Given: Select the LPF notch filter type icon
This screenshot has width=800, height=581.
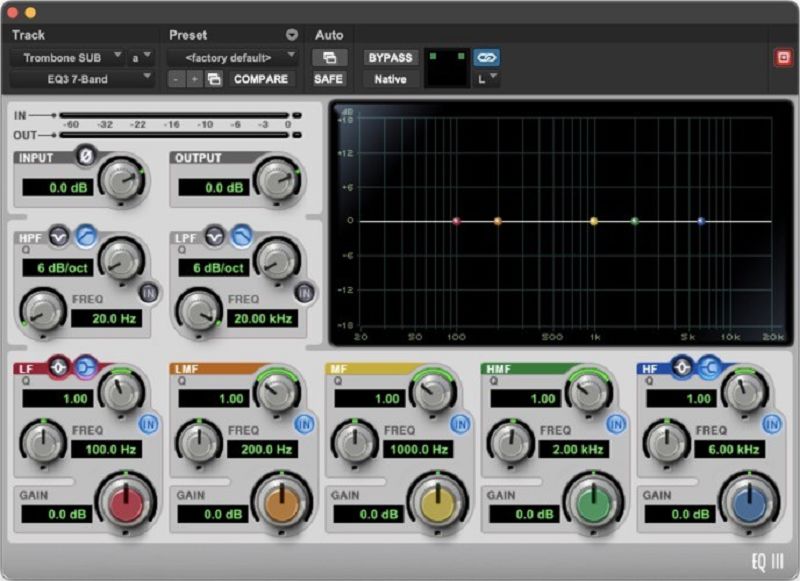Looking at the screenshot, I should (x=215, y=237).
